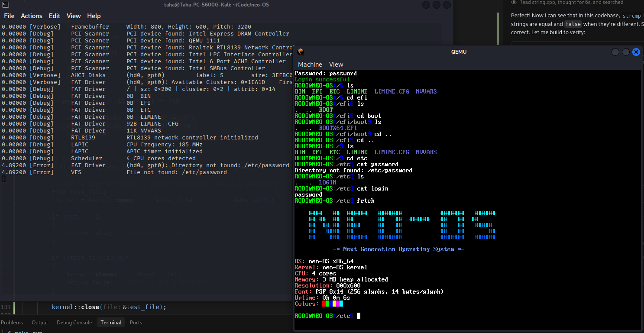Image resolution: width=644 pixels, height=333 pixels.
Task: Maximize the taha@Taha-PC terminal window
Action: (437, 5)
